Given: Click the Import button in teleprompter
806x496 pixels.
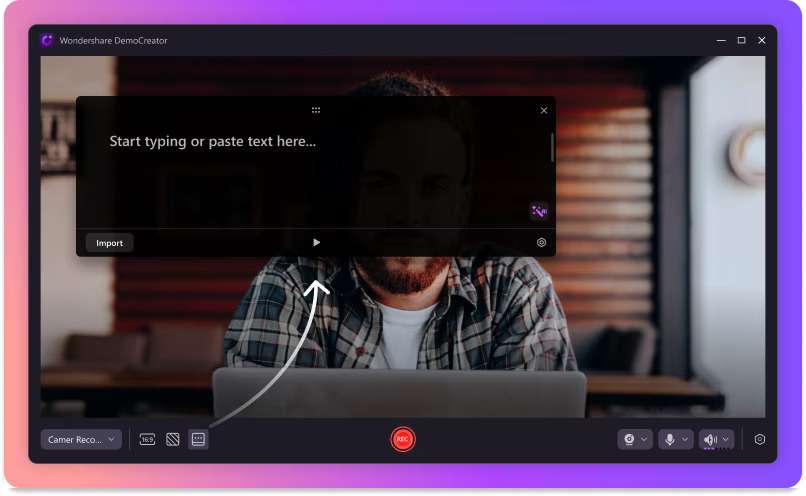Looking at the screenshot, I should pos(109,243).
